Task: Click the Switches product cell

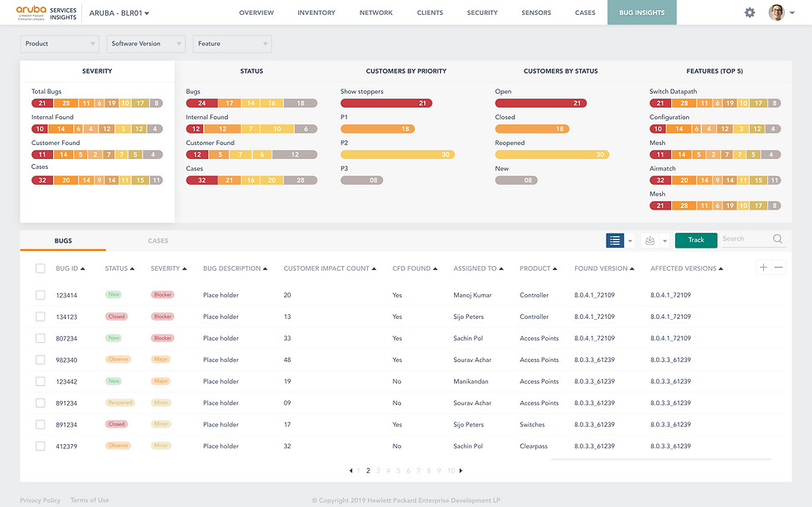Action: tap(532, 425)
